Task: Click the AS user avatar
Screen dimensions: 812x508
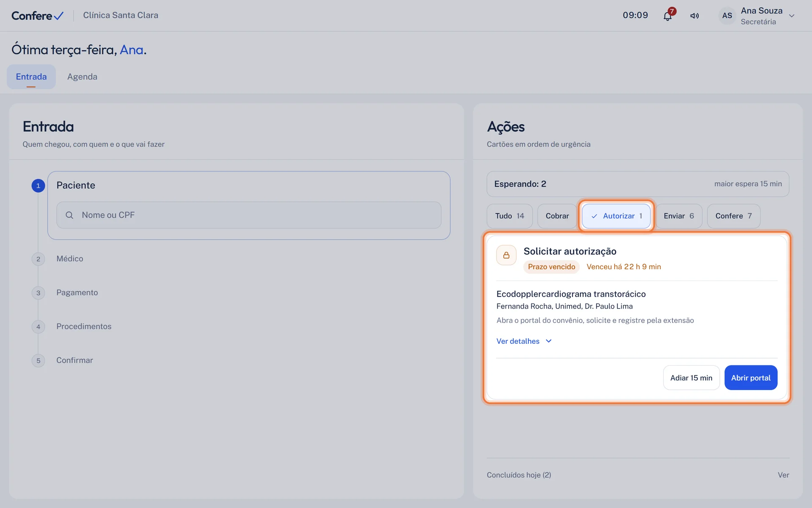Action: [x=727, y=16]
